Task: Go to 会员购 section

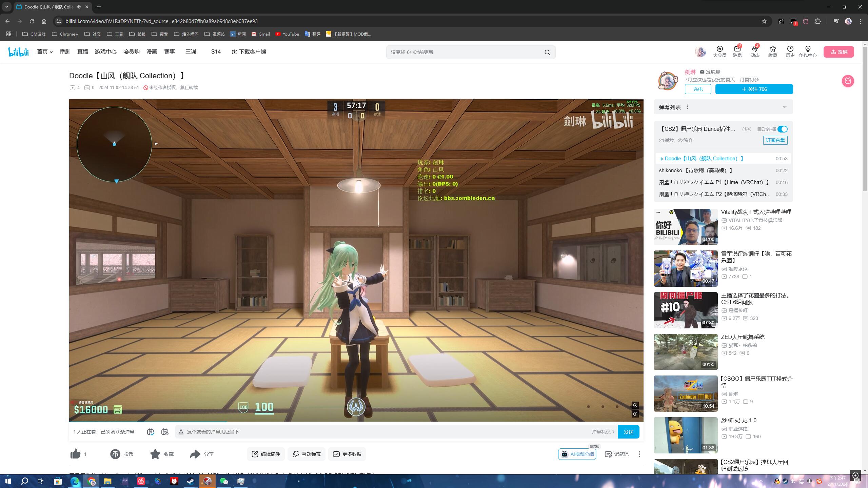Action: tap(131, 52)
